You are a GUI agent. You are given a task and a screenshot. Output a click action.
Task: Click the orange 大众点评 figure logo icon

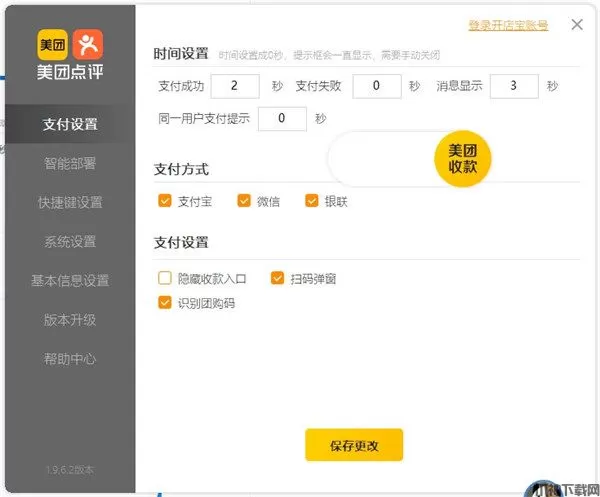point(88,44)
